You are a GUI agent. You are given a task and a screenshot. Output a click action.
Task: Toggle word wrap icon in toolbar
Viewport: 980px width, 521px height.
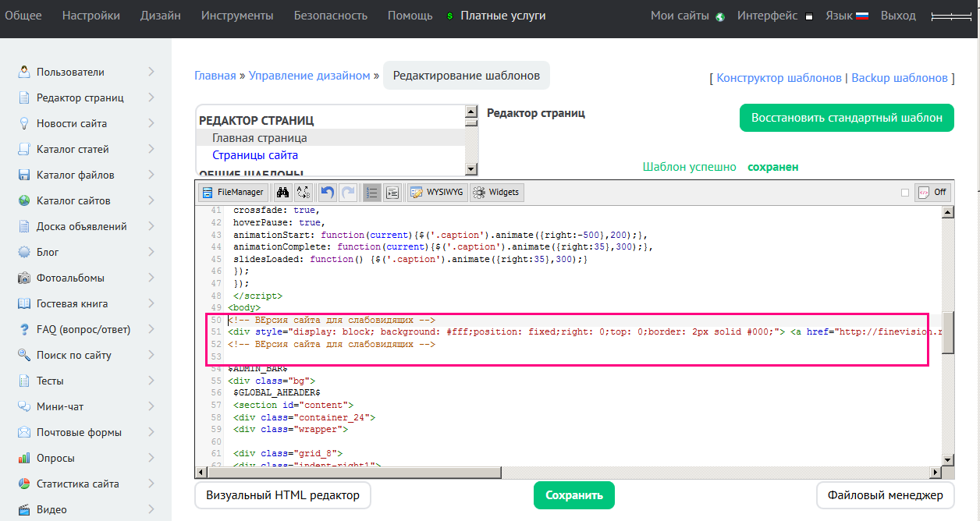pyautogui.click(x=392, y=192)
